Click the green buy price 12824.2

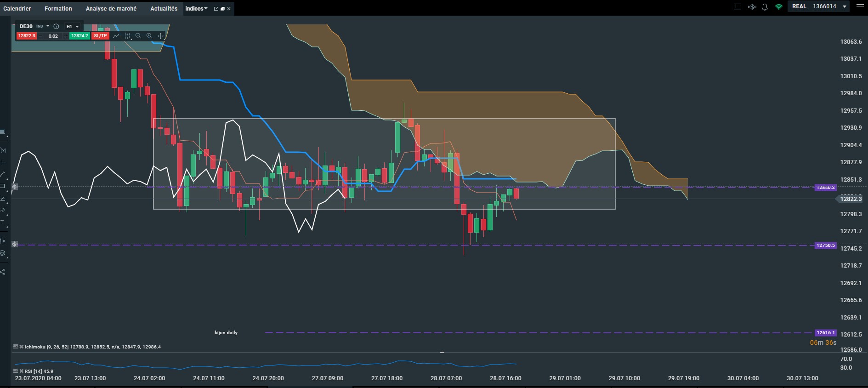coord(79,36)
